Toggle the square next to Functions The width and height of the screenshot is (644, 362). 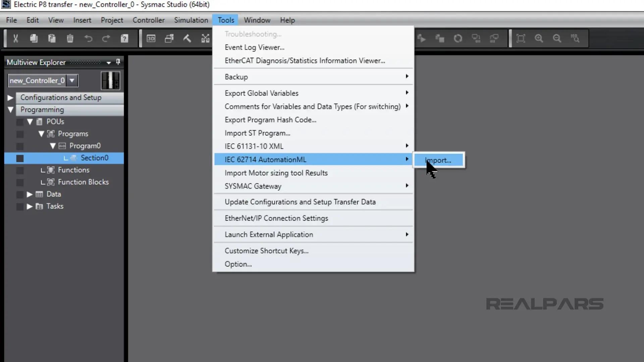pos(20,170)
